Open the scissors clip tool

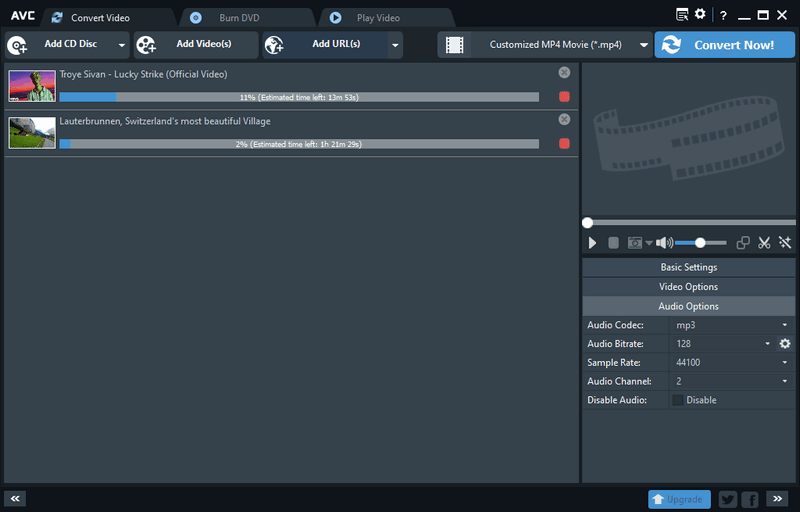[764, 243]
